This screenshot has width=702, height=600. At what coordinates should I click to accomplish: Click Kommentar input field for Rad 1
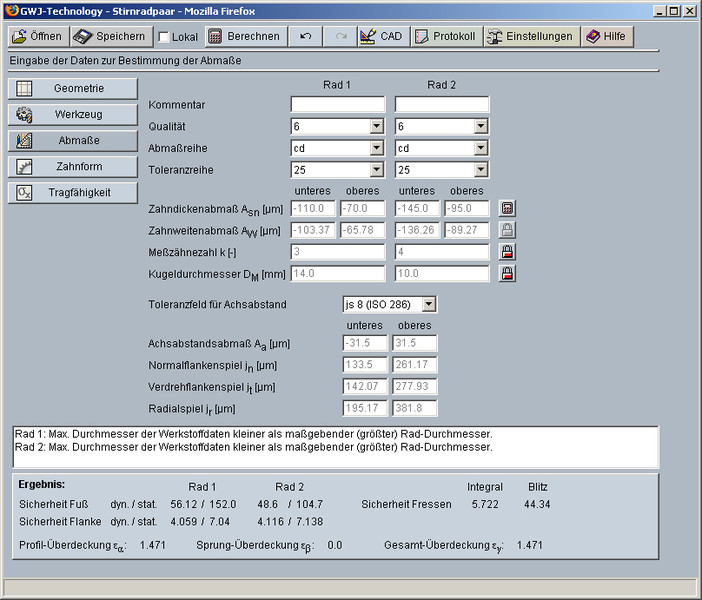click(337, 105)
